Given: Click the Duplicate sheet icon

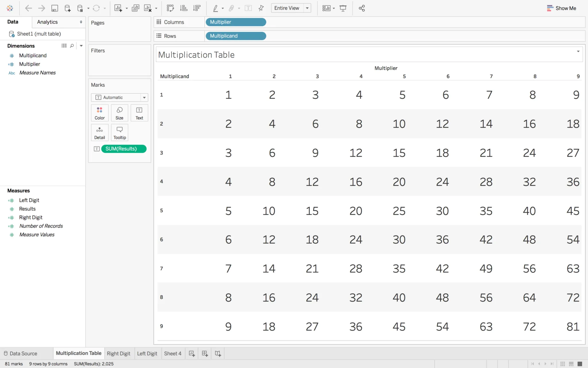Looking at the screenshot, I should (136, 8).
